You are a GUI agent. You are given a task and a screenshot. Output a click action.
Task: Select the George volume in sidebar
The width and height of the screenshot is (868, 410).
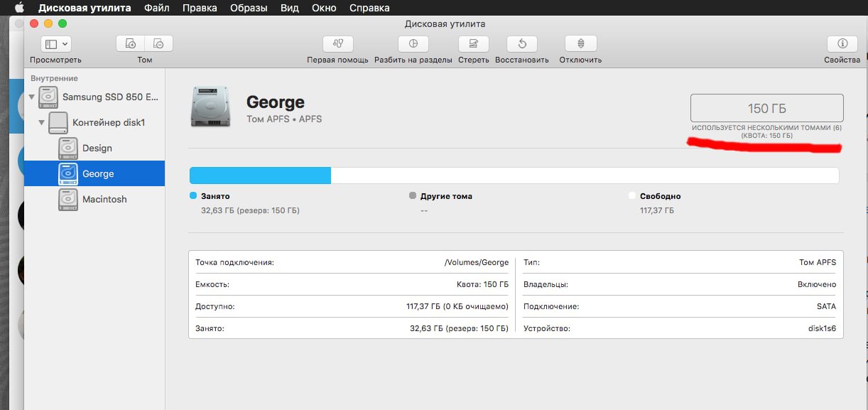click(94, 173)
